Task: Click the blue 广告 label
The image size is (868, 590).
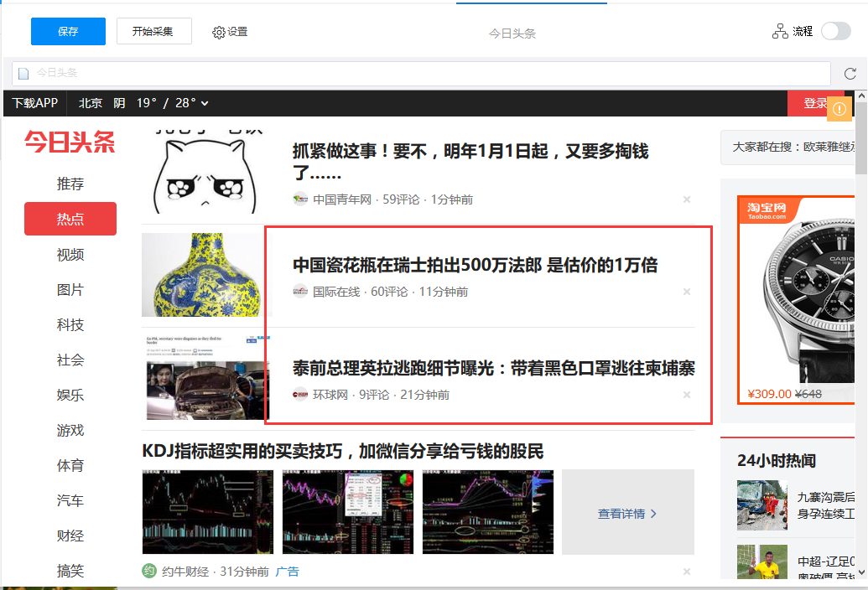Action: coord(288,572)
